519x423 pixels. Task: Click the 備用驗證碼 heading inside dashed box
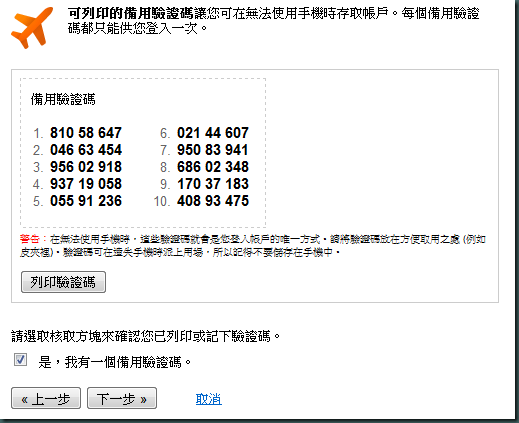tap(63, 99)
